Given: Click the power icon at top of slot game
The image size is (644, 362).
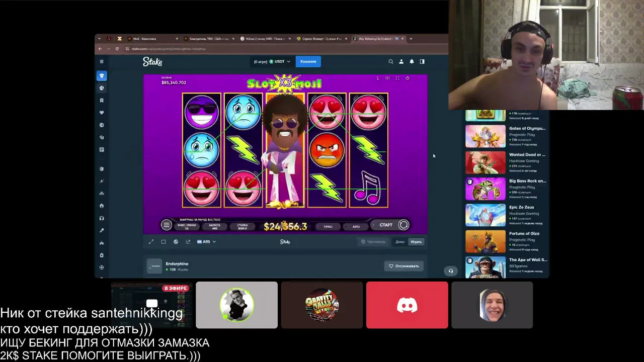Looking at the screenshot, I should 408,78.
